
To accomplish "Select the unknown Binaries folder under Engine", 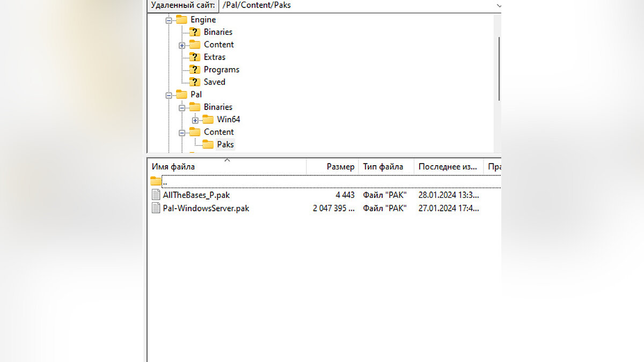I will 194,32.
